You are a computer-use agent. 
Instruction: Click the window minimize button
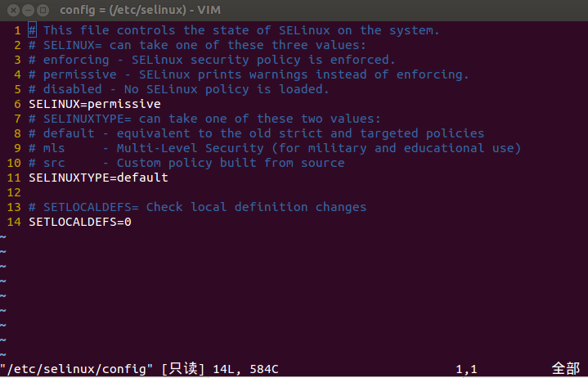pos(28,10)
